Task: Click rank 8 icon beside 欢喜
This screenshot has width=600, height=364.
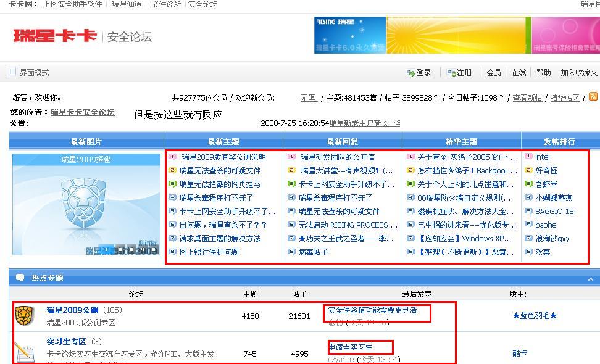Action: [x=528, y=252]
